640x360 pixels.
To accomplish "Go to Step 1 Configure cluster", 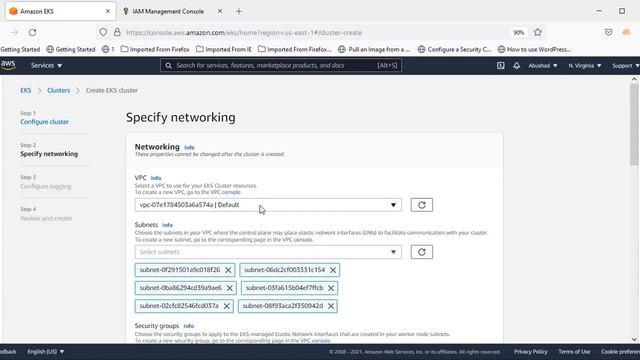I will point(44,122).
